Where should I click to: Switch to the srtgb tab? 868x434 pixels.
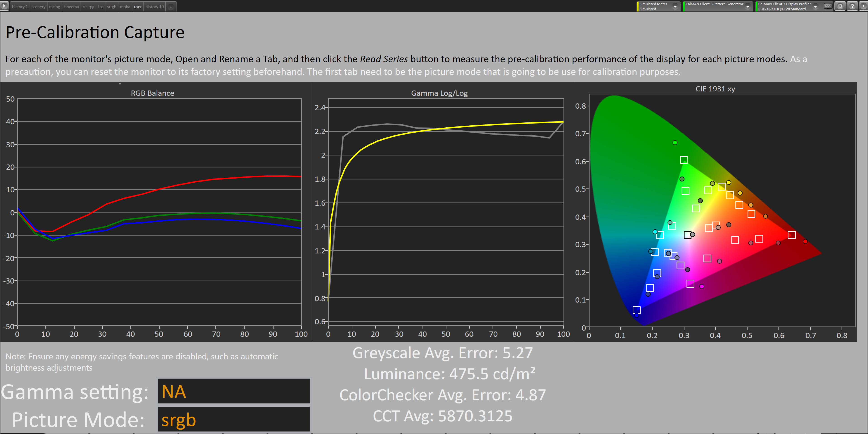pyautogui.click(x=111, y=7)
